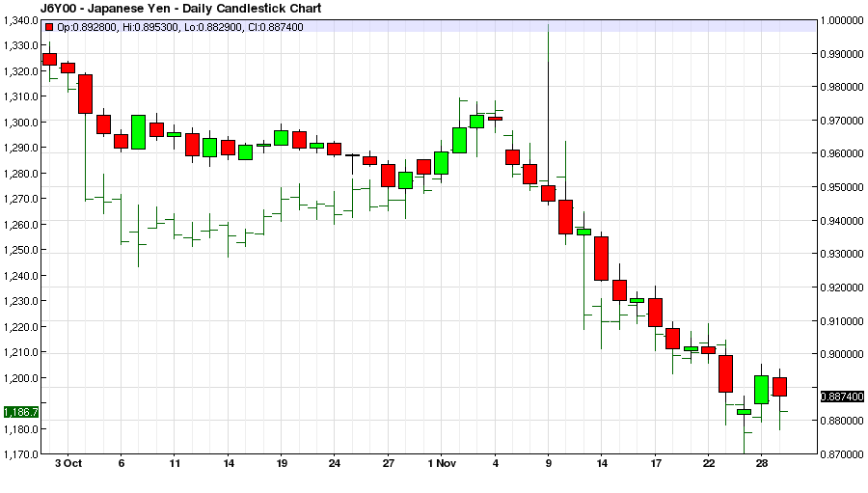Image resolution: width=868 pixels, height=493 pixels.
Task: Select the first red candle at far left
Action: click(x=49, y=60)
